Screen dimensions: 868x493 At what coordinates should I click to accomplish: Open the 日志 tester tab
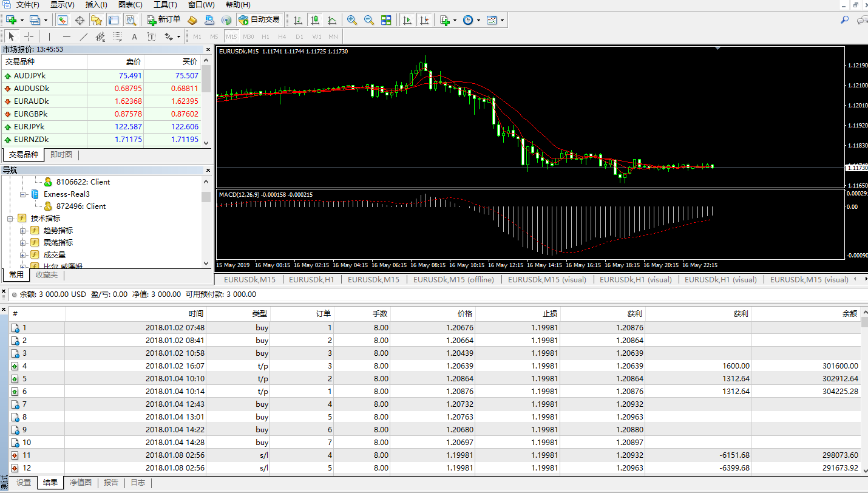(138, 483)
